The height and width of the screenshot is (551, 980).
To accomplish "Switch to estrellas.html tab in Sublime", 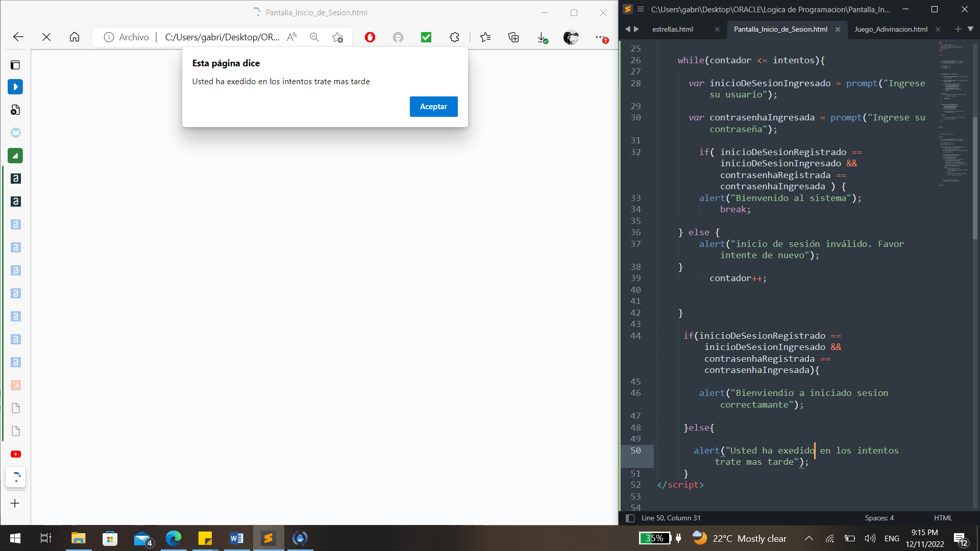I will coord(673,29).
